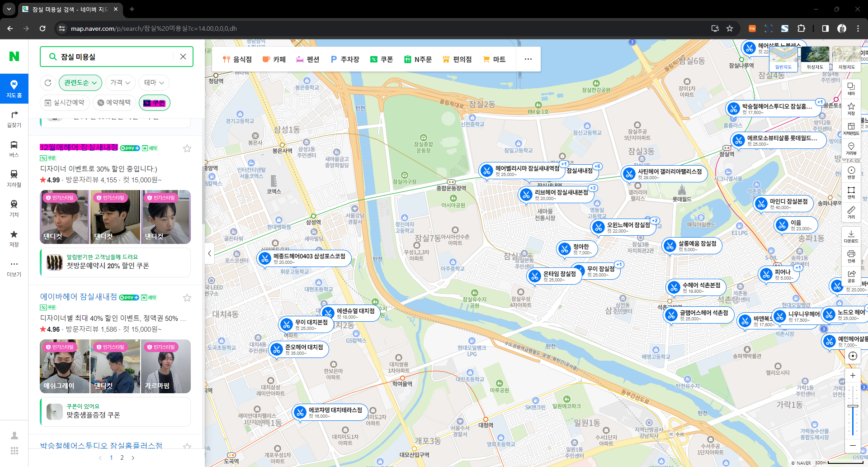Bookmark 12월애헤어 잠실새내점 with the star
868x467 pixels.
pyautogui.click(x=187, y=148)
